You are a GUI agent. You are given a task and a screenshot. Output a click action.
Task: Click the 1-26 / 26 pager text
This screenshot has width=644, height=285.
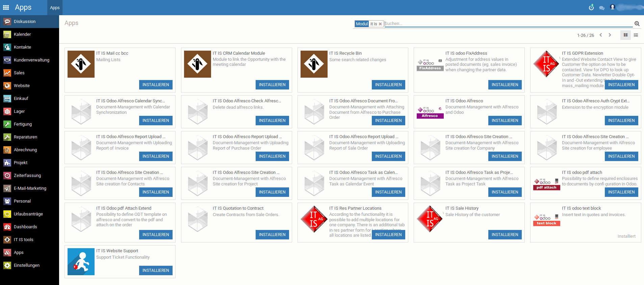pos(586,35)
